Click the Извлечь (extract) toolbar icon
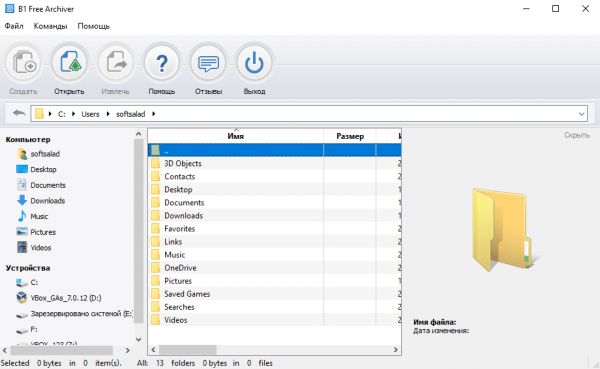This screenshot has width=600, height=369. coord(116,63)
